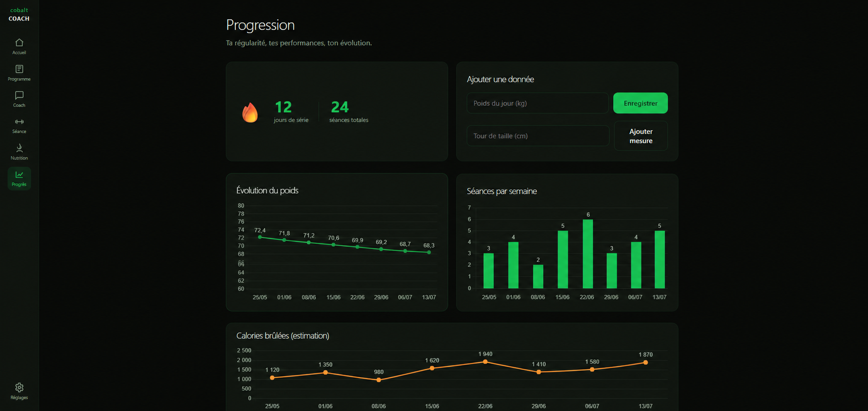Select the 70,6 weight data point
The width and height of the screenshot is (868, 411).
tap(333, 245)
